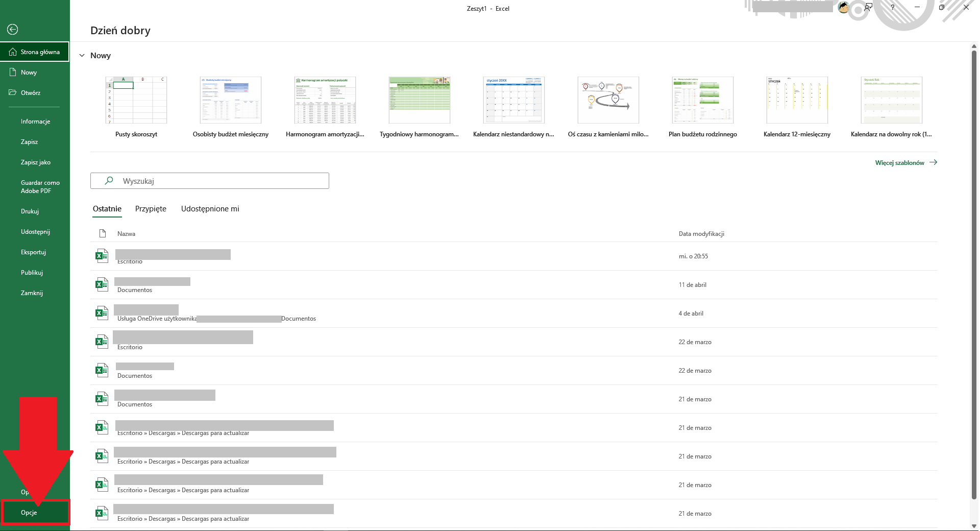The image size is (980, 531).
Task: Click the back arrow icon
Action: pos(13,30)
